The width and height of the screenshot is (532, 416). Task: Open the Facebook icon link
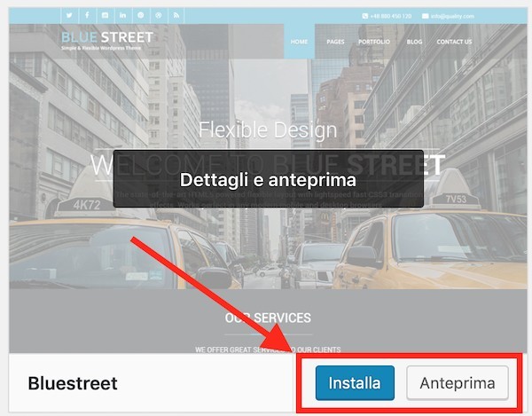click(x=87, y=15)
